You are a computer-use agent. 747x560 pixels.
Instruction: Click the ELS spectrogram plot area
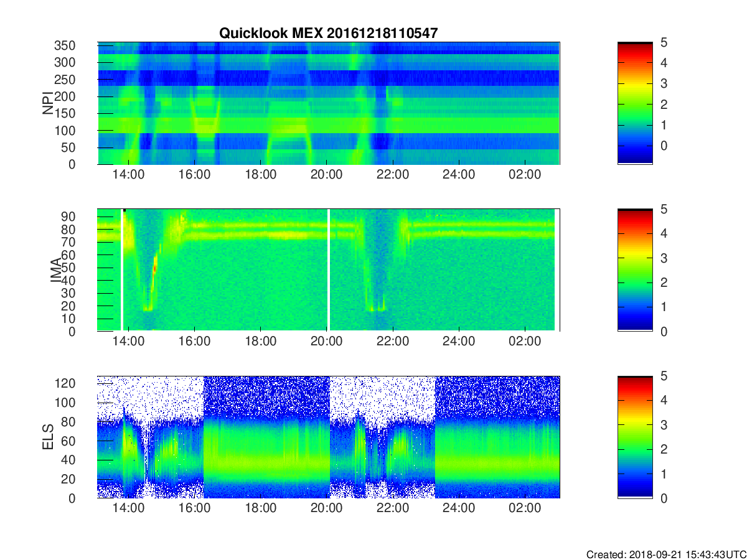click(x=329, y=437)
